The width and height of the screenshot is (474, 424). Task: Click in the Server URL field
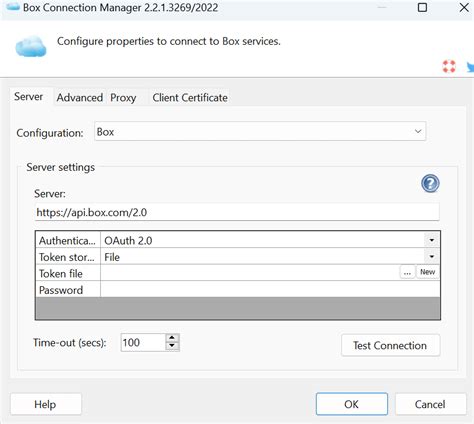[x=237, y=212]
